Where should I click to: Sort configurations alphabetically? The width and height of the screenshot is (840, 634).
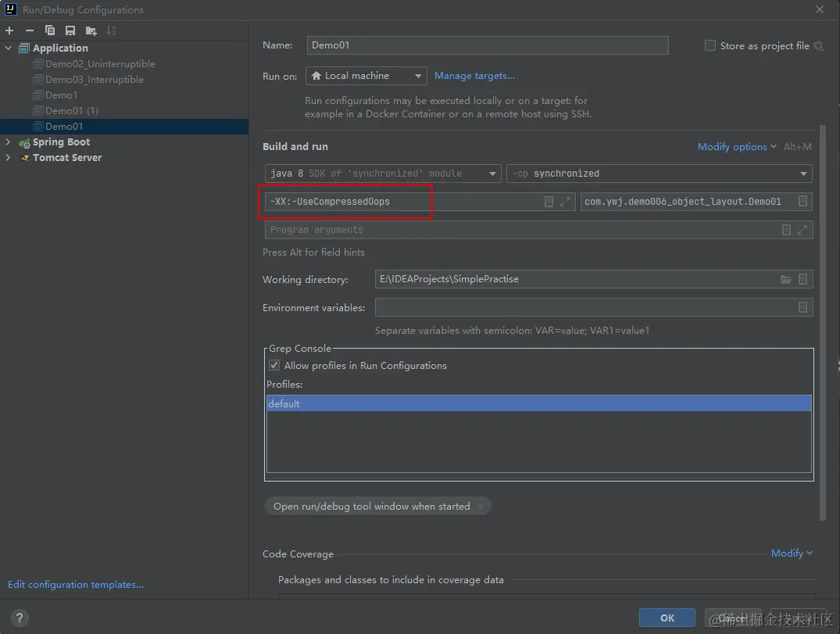111,30
